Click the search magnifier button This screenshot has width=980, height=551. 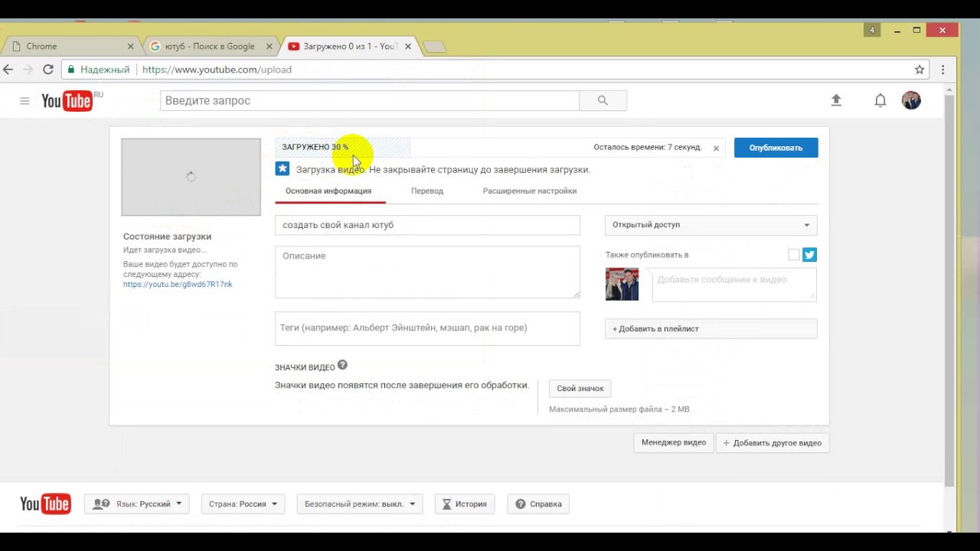coord(603,100)
